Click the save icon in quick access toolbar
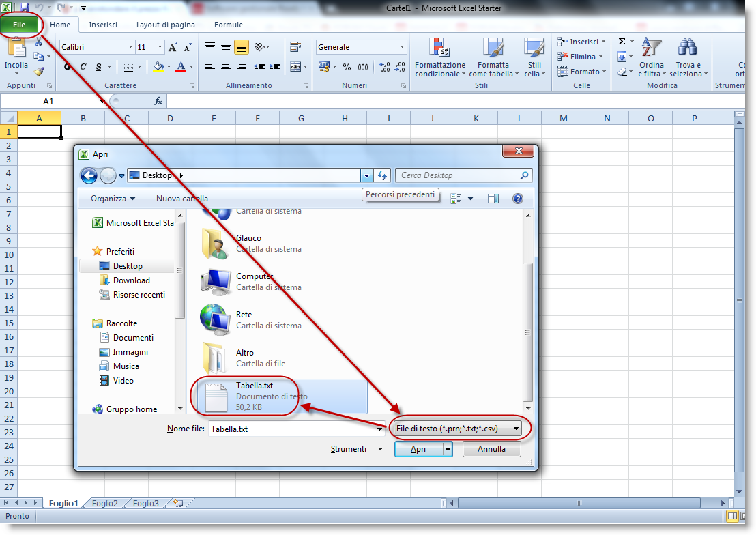756x535 pixels. [x=24, y=8]
